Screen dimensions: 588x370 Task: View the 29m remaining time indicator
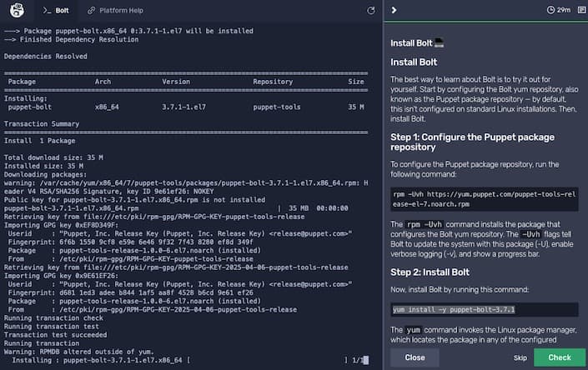(x=564, y=10)
